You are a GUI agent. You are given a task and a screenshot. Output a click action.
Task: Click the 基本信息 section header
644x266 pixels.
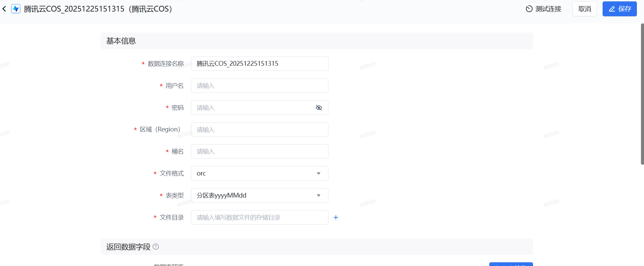[121, 41]
